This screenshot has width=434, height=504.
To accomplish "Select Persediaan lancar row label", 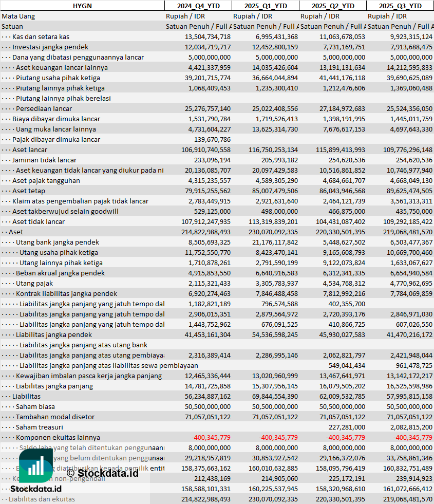I will [x=44, y=108].
